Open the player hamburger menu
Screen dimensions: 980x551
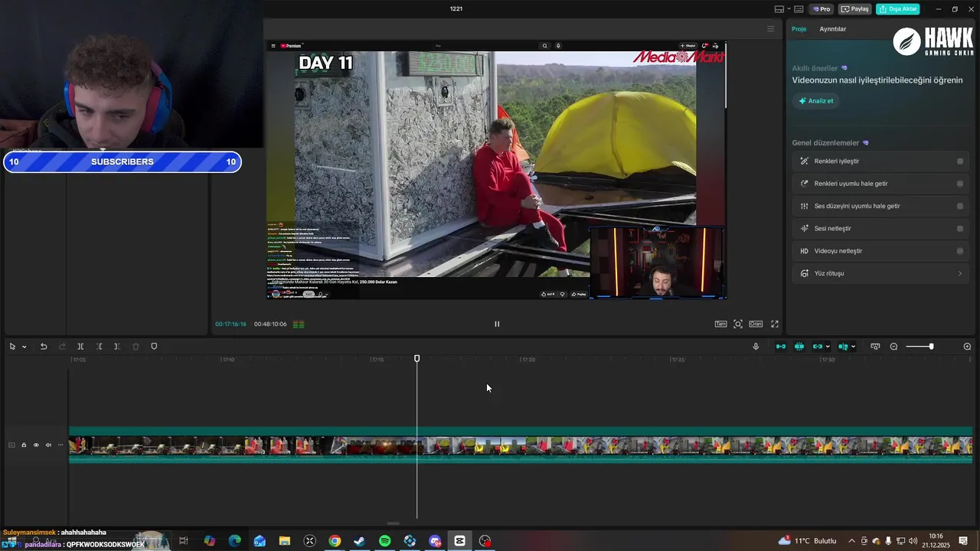tap(771, 29)
